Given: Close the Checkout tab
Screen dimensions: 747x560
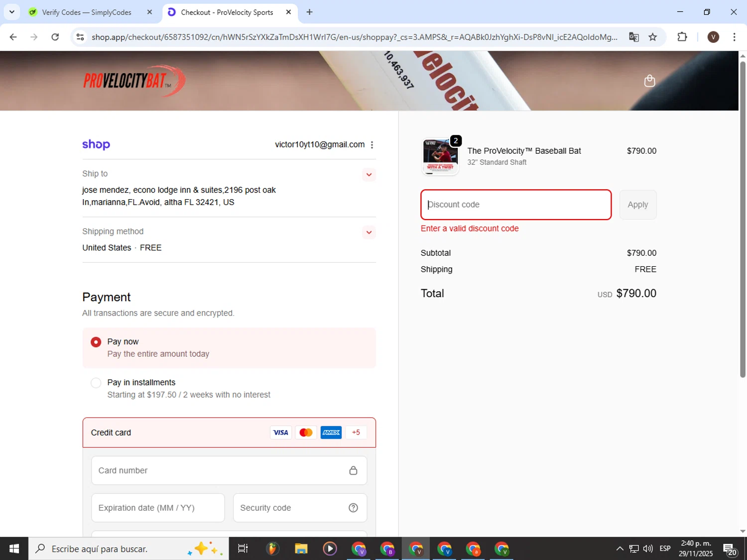Looking at the screenshot, I should point(288,12).
